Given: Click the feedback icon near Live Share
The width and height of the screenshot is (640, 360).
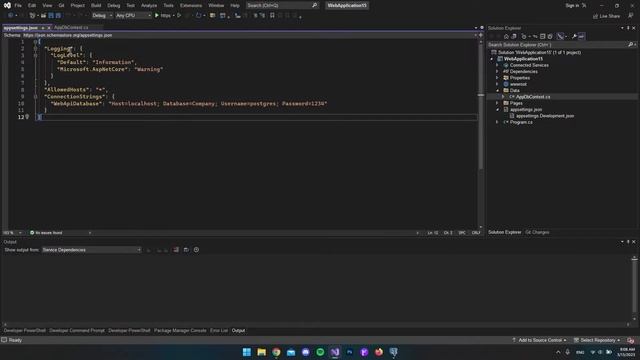Looking at the screenshot, I should (631, 16).
